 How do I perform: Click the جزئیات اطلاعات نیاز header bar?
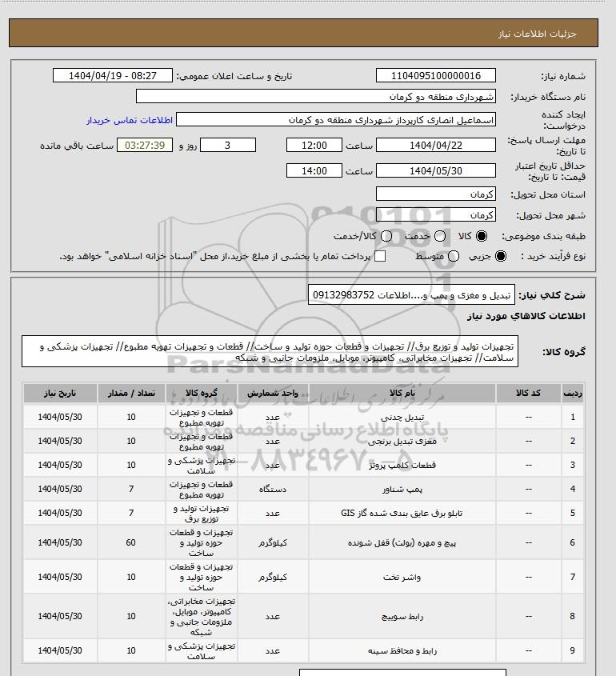(303, 33)
